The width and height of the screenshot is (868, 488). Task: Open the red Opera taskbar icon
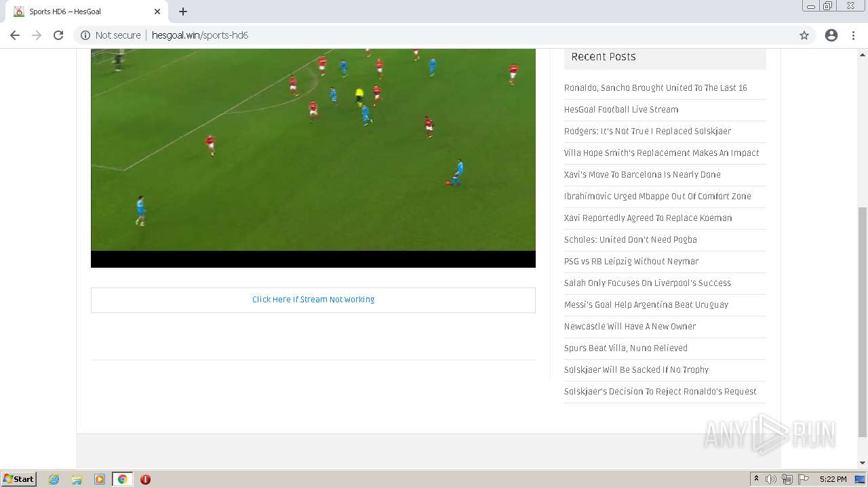[145, 479]
